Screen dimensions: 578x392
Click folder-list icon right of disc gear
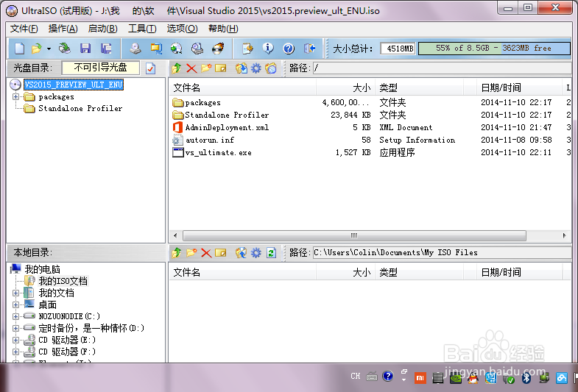pyautogui.click(x=271, y=68)
